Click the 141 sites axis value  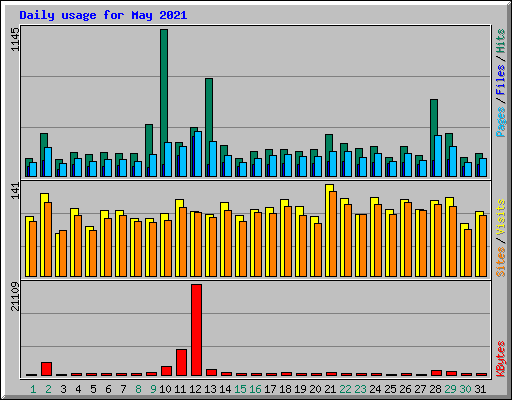click(15, 191)
